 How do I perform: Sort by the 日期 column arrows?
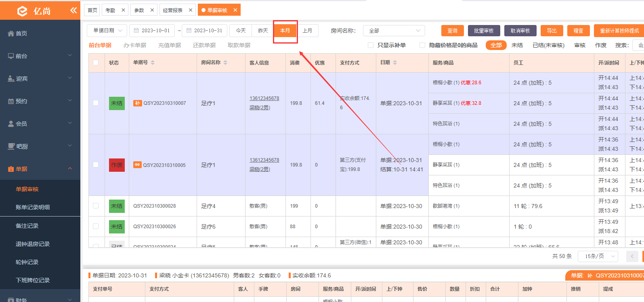pyautogui.click(x=395, y=62)
